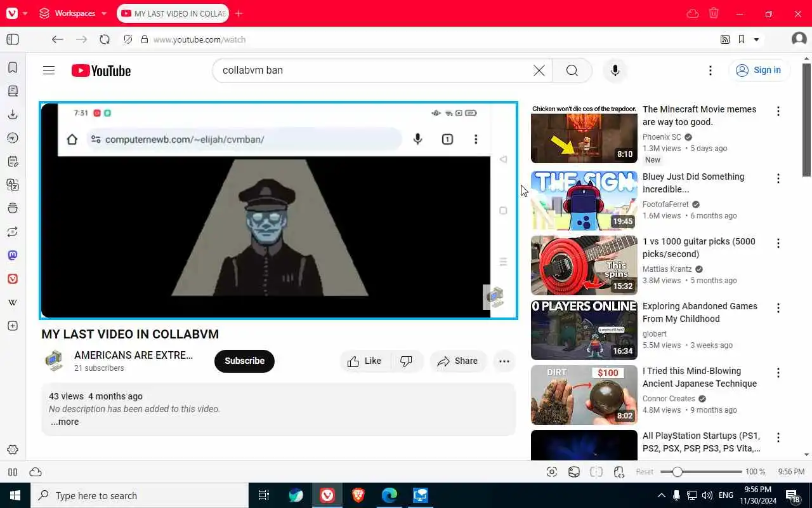Open YouTube settings three-dot menu
812x508 pixels.
click(x=710, y=70)
